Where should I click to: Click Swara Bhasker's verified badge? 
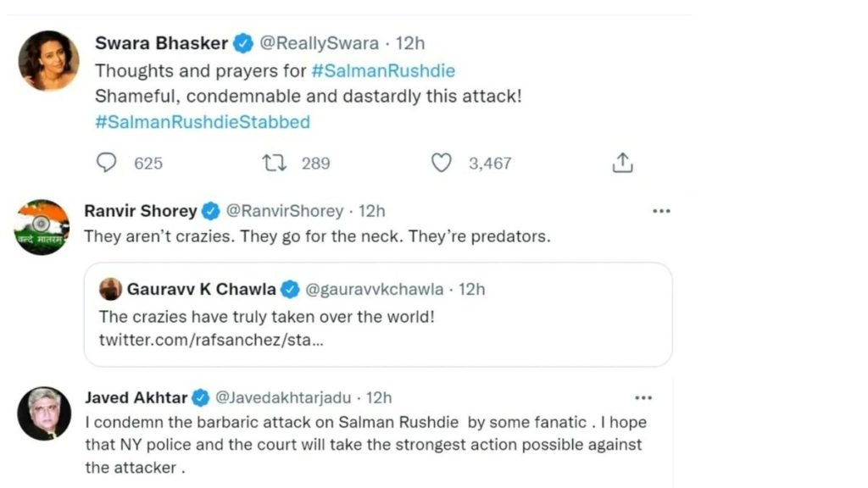(x=243, y=42)
